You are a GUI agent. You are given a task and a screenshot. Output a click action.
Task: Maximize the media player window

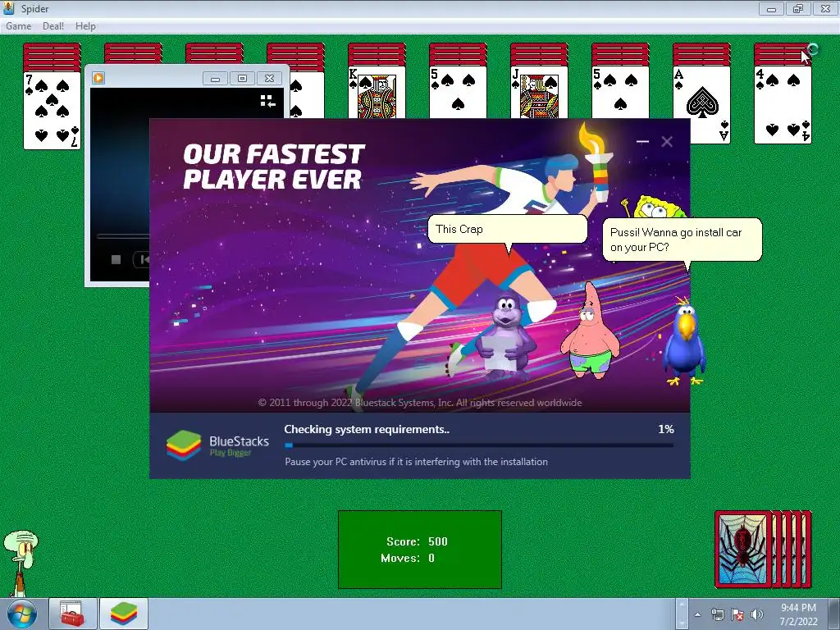pos(242,79)
